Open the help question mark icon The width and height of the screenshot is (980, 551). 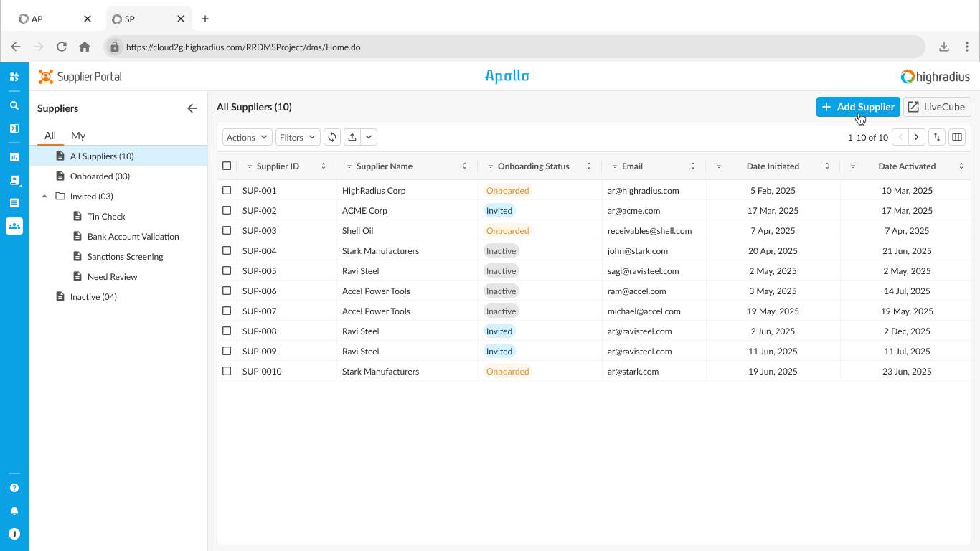(x=14, y=488)
